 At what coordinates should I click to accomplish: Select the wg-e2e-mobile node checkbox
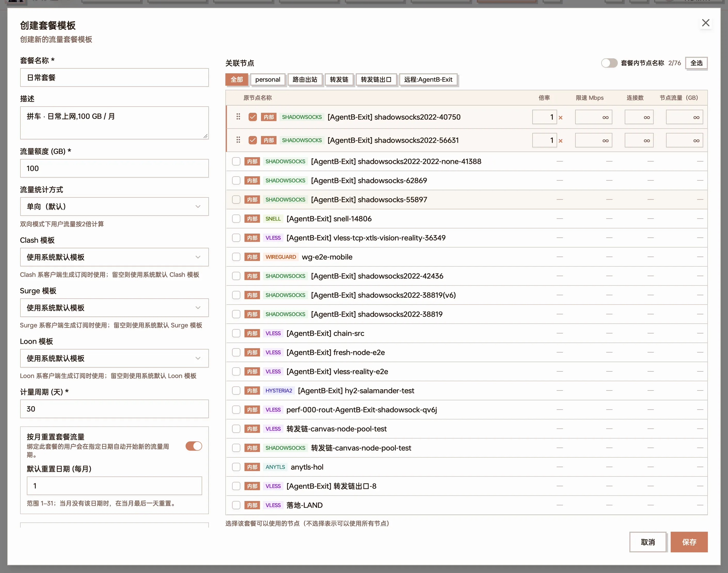[236, 257]
